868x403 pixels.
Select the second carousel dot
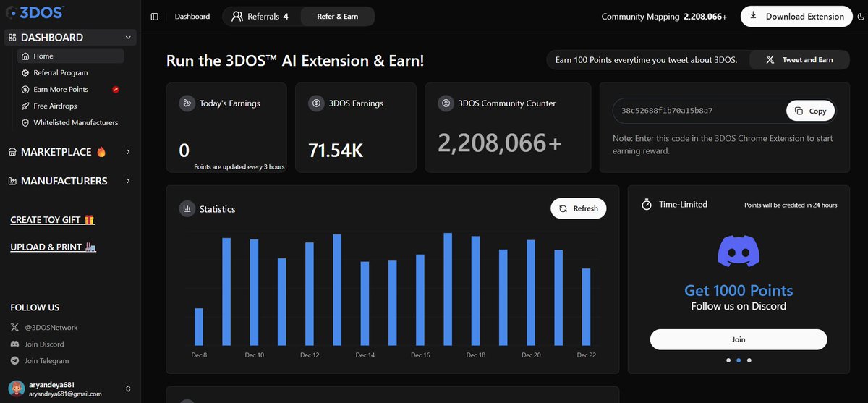(738, 360)
